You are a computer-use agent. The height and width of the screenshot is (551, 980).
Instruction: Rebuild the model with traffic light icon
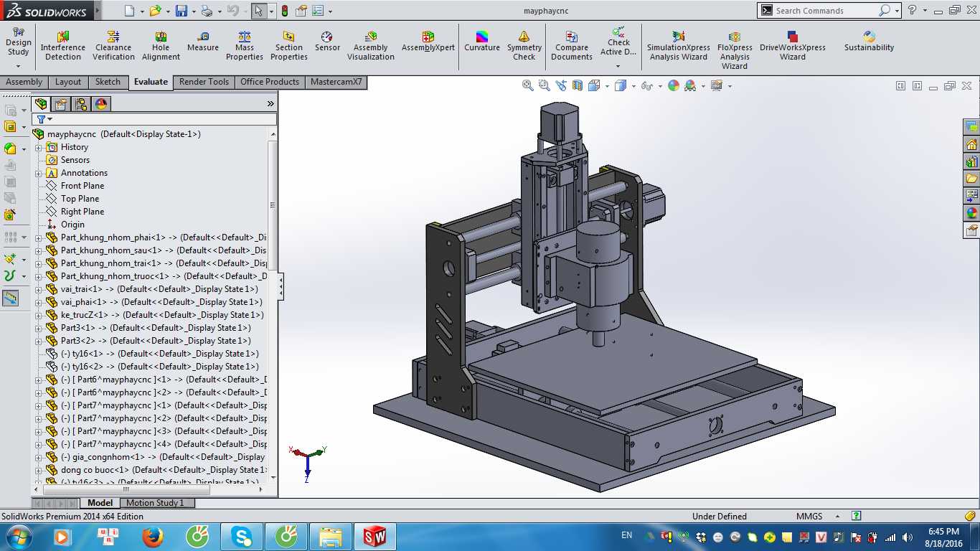284,11
